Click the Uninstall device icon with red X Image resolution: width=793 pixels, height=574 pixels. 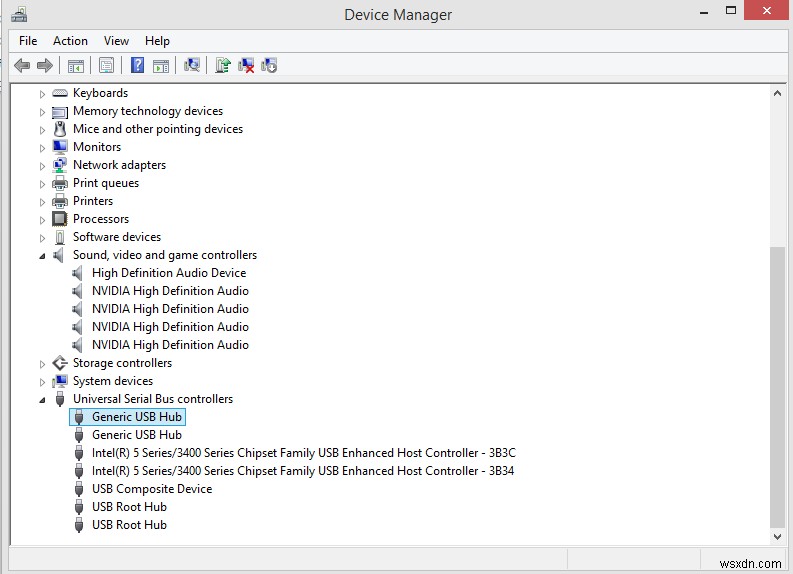pyautogui.click(x=246, y=65)
